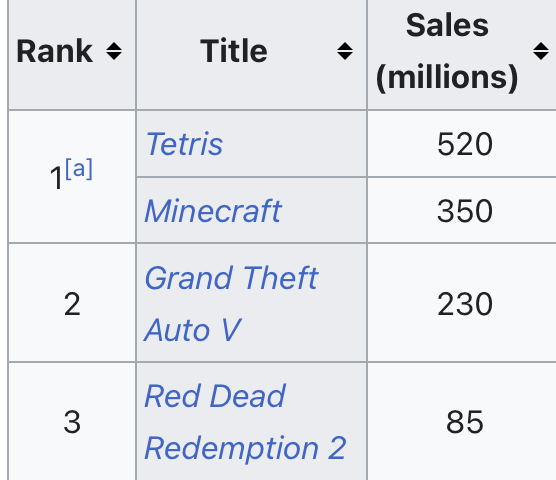Sort table by Rank column arrows
The width and height of the screenshot is (556, 480).
114,51
